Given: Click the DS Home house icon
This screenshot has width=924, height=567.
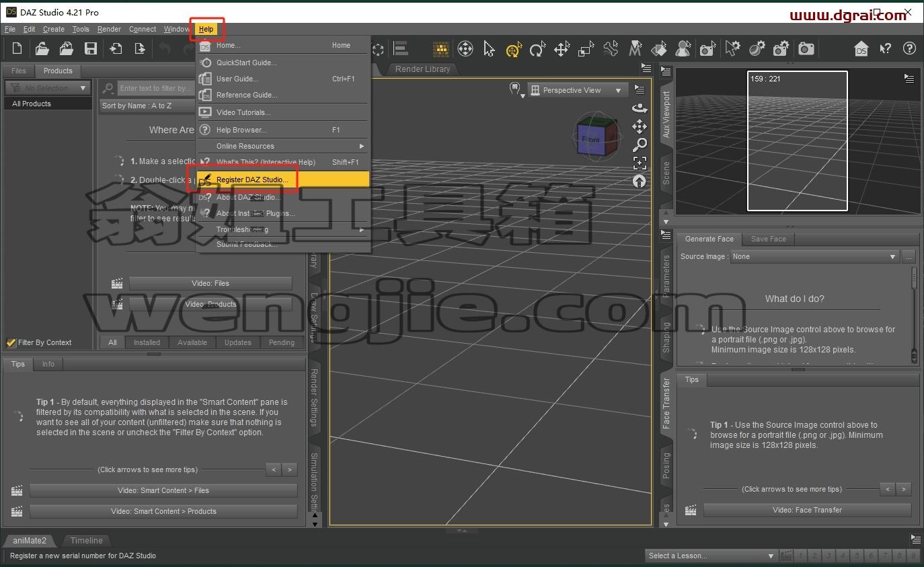Looking at the screenshot, I should tap(861, 48).
